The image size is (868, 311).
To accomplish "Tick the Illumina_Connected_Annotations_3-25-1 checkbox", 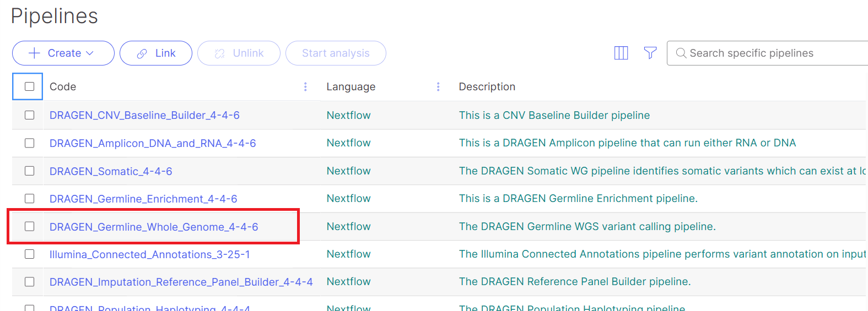I will click(x=30, y=254).
